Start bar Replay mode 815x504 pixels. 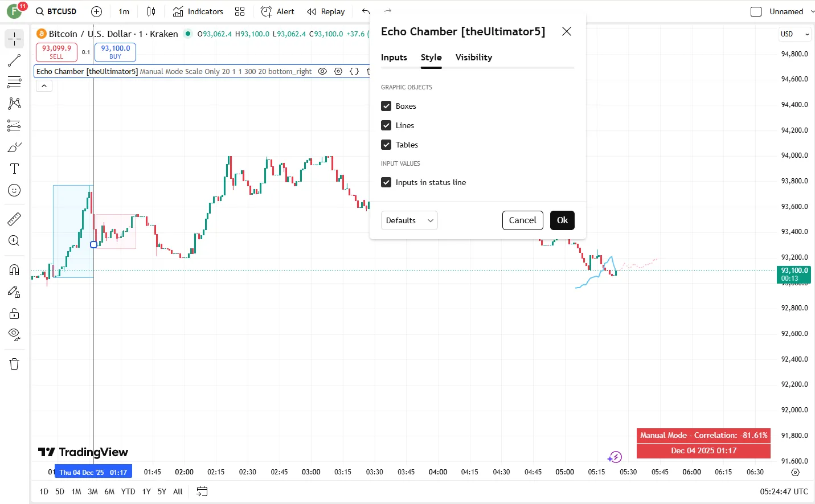326,11
